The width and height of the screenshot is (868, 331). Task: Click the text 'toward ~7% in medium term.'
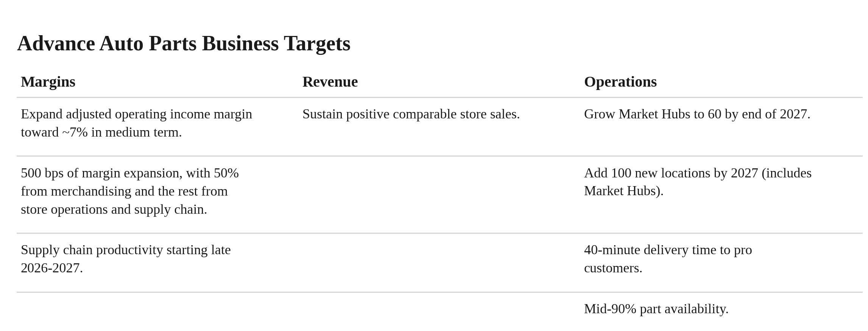pos(101,132)
